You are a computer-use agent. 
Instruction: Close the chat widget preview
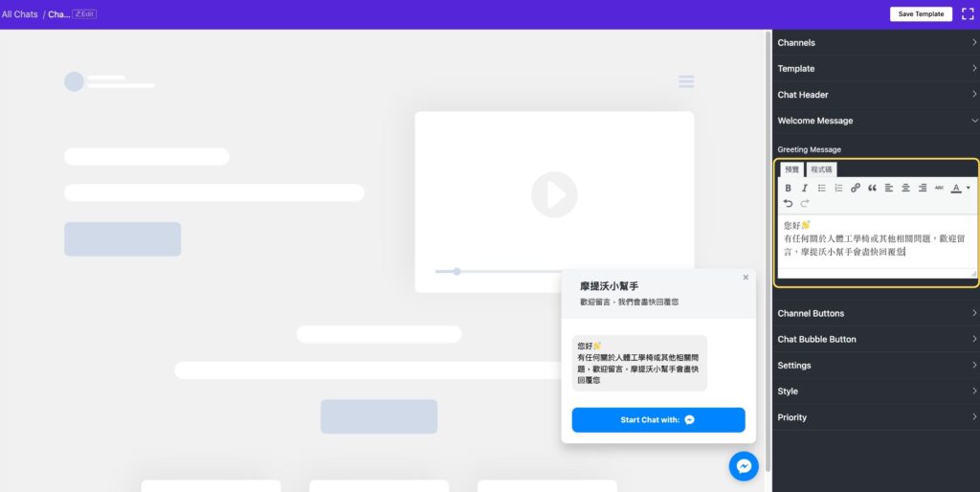(746, 277)
